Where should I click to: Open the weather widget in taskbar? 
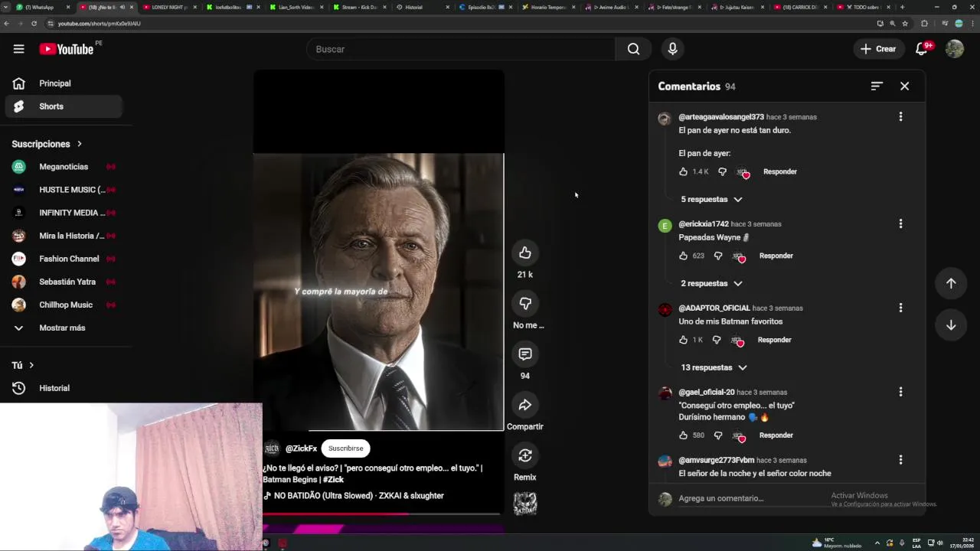(838, 543)
